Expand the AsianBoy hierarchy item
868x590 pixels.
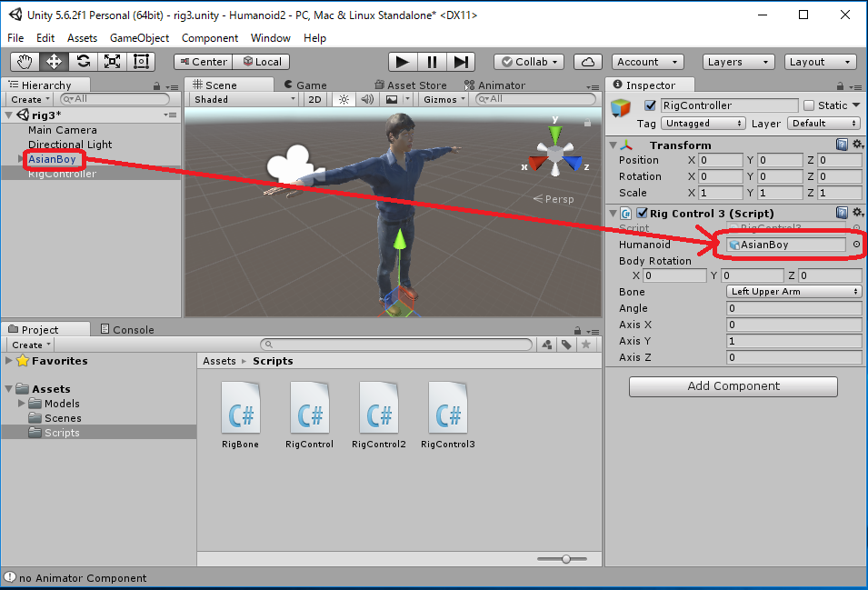point(22,159)
